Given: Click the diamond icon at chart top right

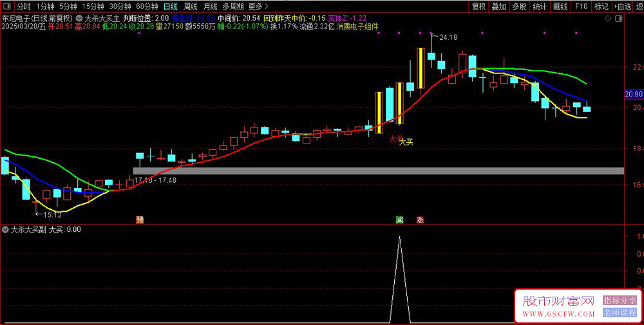Looking at the screenshot, I should [x=609, y=19].
